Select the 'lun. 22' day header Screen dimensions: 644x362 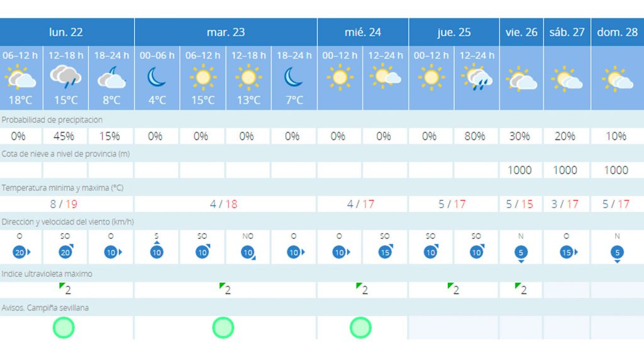(x=66, y=32)
